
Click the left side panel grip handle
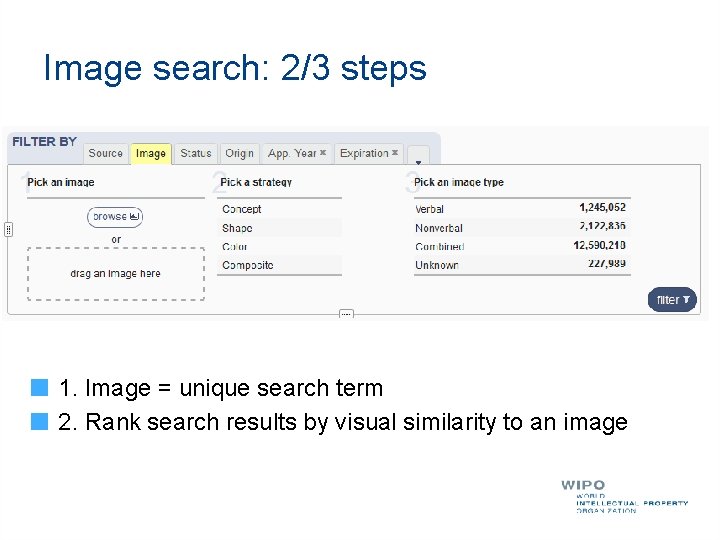9,229
